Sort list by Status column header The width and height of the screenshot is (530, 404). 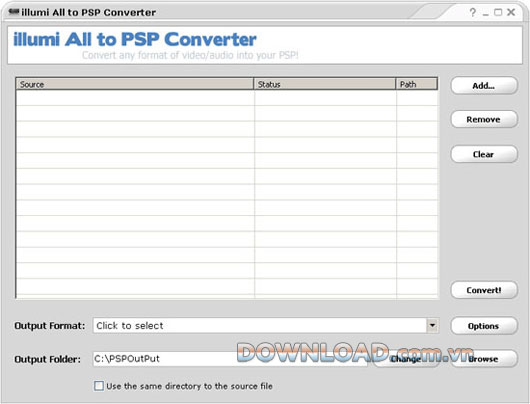(324, 84)
